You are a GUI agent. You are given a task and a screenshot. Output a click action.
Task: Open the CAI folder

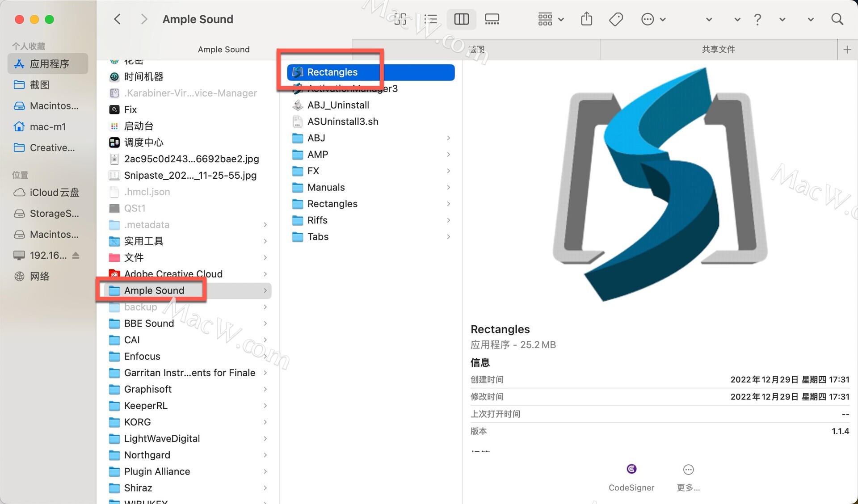point(188,340)
